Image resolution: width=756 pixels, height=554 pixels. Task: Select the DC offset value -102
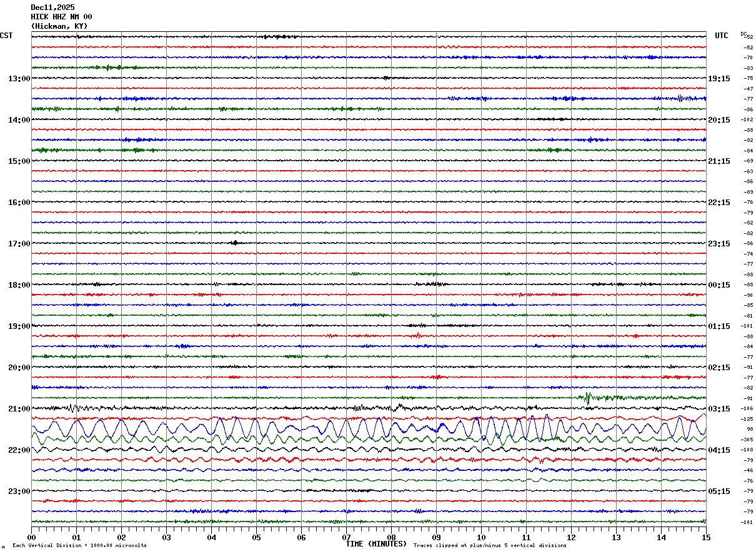click(x=748, y=119)
